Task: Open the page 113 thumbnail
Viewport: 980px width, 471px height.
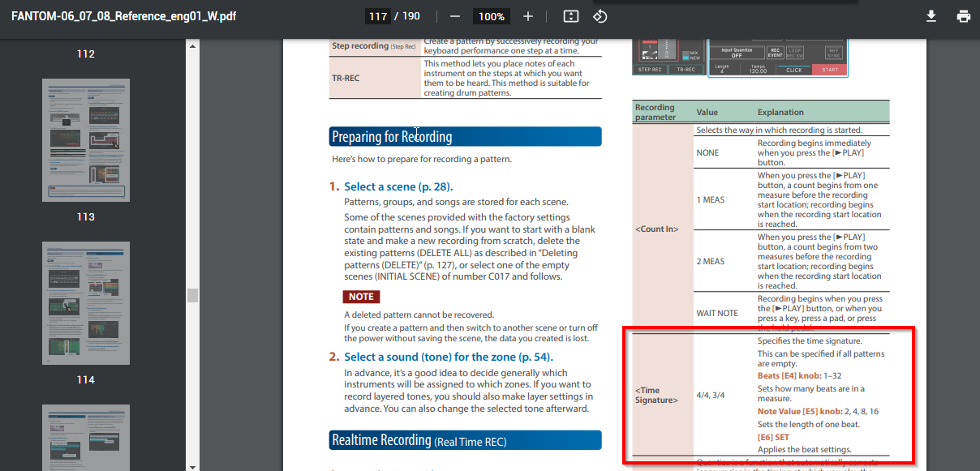Action: [86, 140]
